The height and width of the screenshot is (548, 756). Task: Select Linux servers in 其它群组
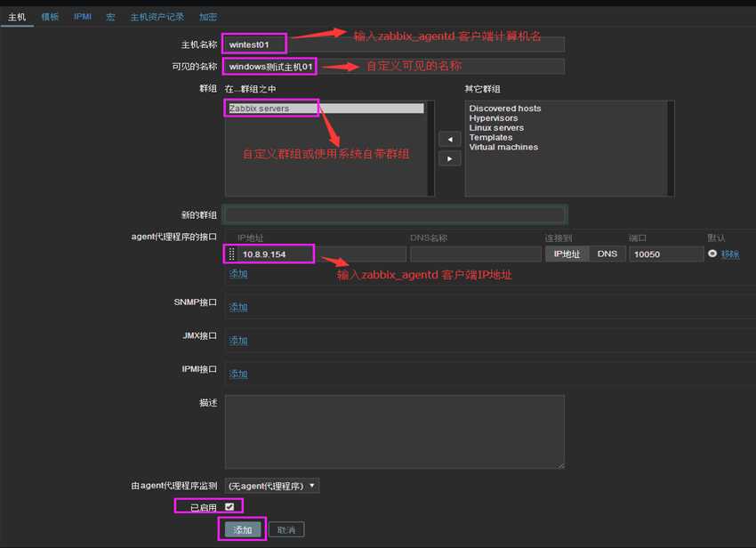click(x=496, y=128)
